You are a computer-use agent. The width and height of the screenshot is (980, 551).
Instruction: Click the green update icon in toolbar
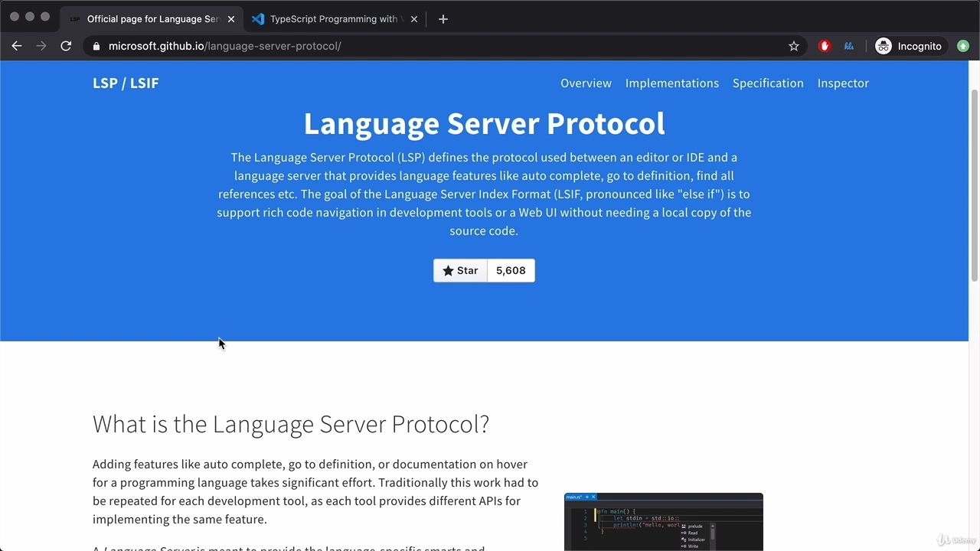(x=963, y=46)
